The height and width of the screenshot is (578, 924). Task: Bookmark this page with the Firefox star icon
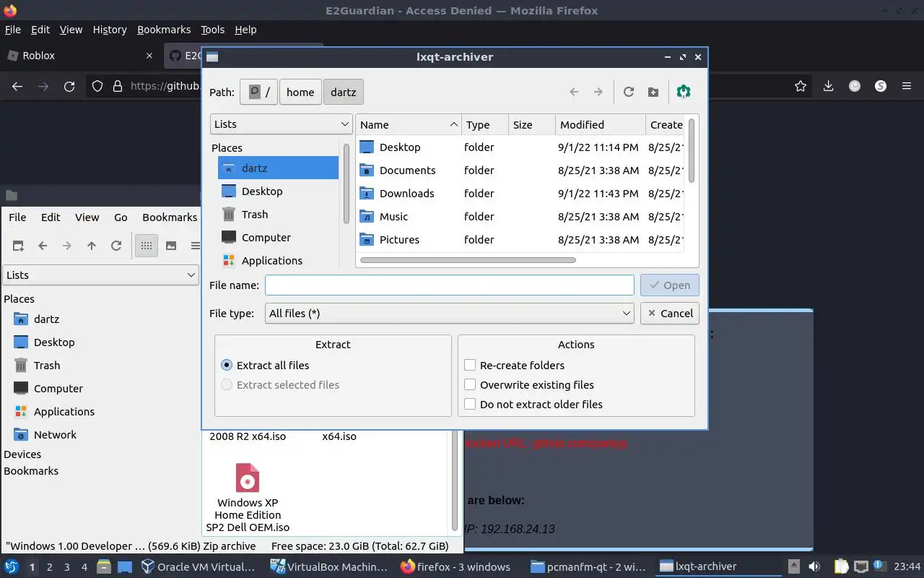(x=801, y=86)
